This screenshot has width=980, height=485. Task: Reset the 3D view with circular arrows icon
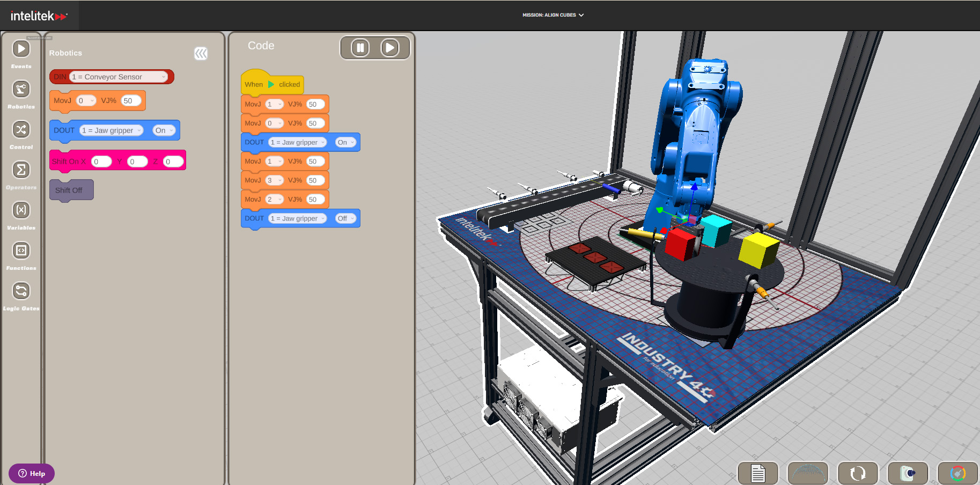tap(858, 473)
